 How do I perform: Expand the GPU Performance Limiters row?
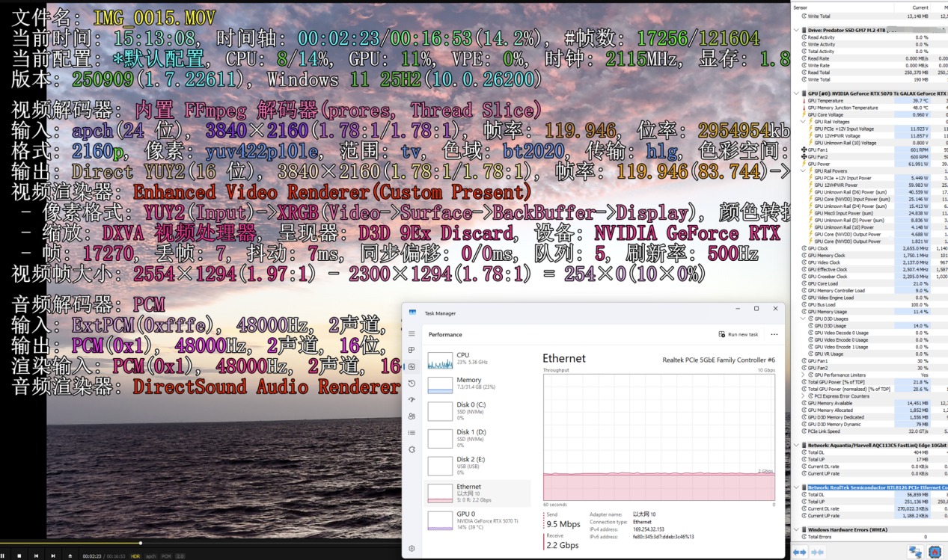(804, 375)
